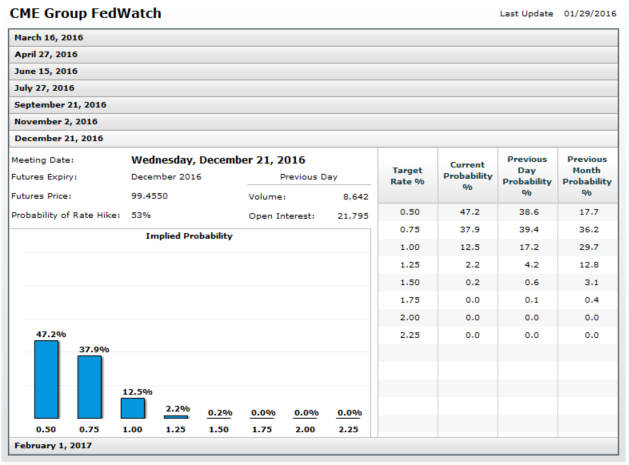
Task: Click the Wednesday, December 21, 2016 meeting date
Action: click(x=218, y=160)
